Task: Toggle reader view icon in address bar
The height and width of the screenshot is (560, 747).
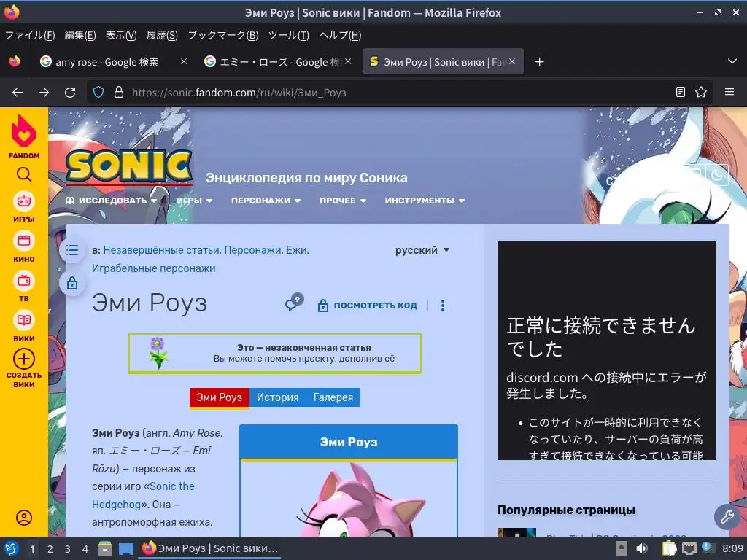Action: point(681,92)
